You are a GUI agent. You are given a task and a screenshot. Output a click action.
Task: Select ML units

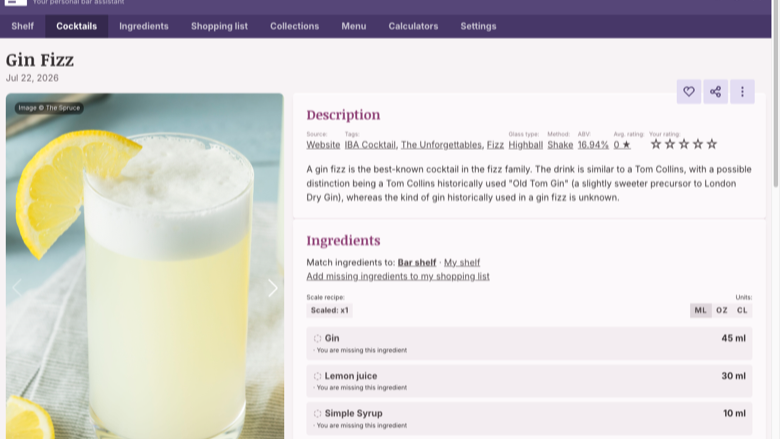click(700, 310)
